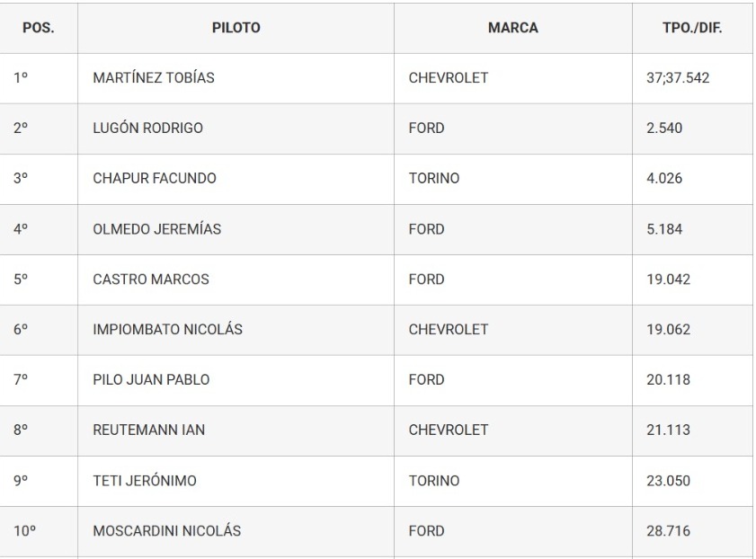The image size is (756, 559).
Task: Select the CHAPUR FACUNDO row name
Action: 155,179
